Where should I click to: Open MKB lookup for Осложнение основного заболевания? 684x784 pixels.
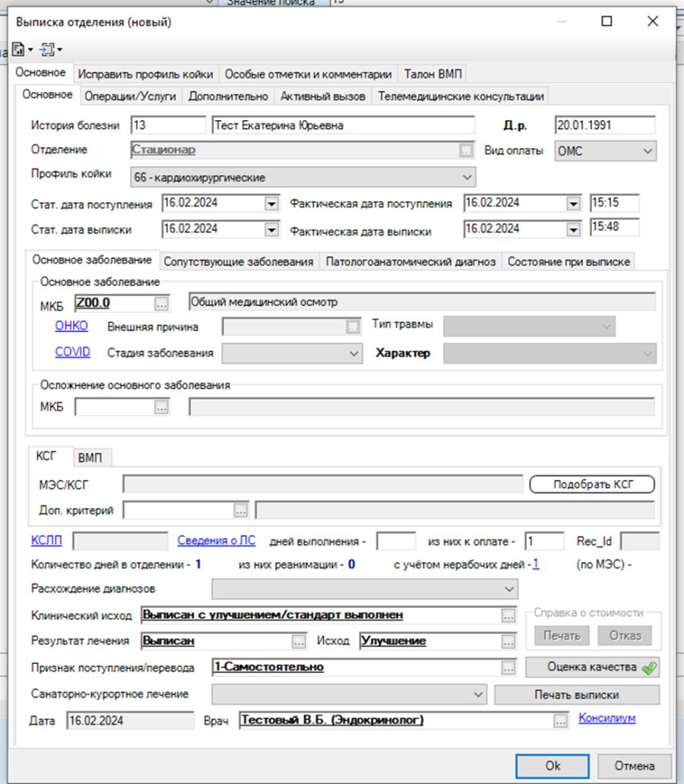click(161, 407)
